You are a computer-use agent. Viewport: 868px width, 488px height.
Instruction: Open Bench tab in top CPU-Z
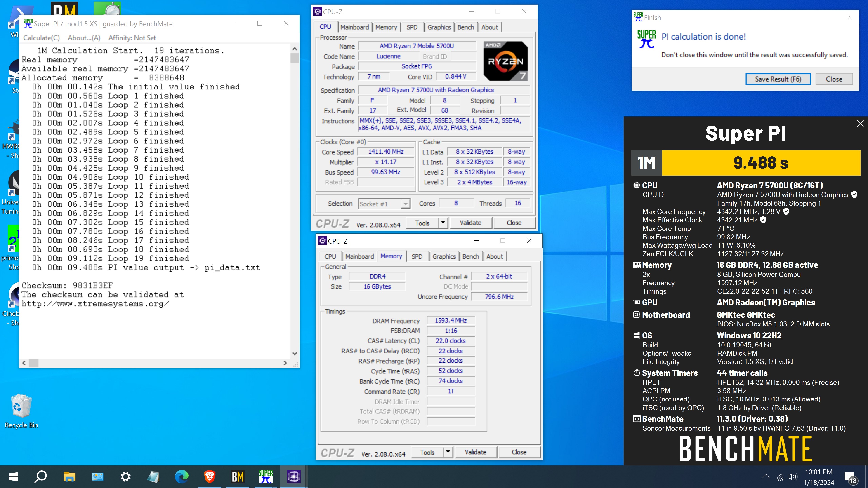tap(466, 27)
